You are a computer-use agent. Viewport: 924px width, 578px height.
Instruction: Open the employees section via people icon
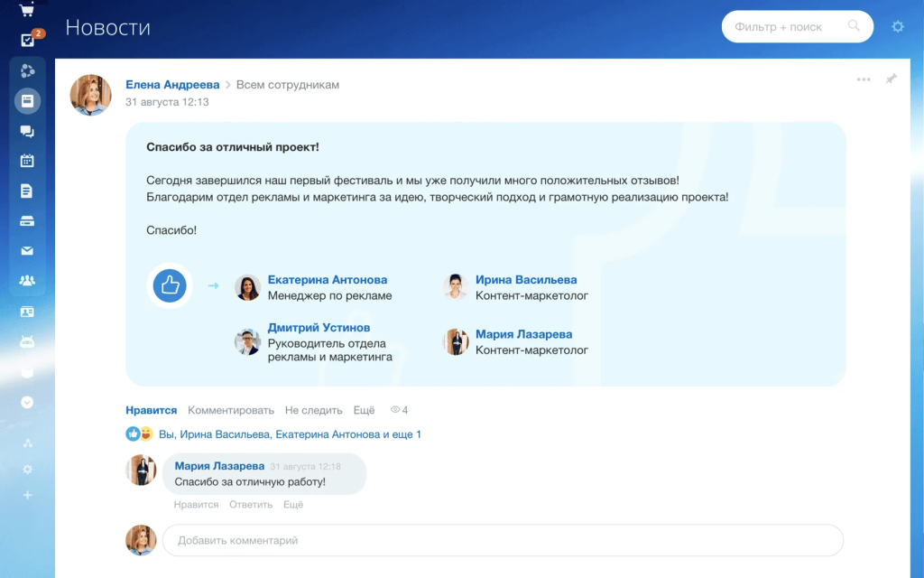(27, 281)
